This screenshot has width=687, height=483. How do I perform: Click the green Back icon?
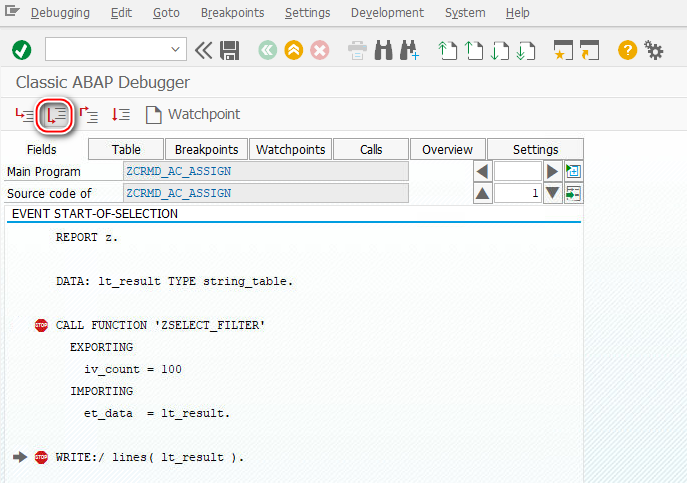coord(268,50)
